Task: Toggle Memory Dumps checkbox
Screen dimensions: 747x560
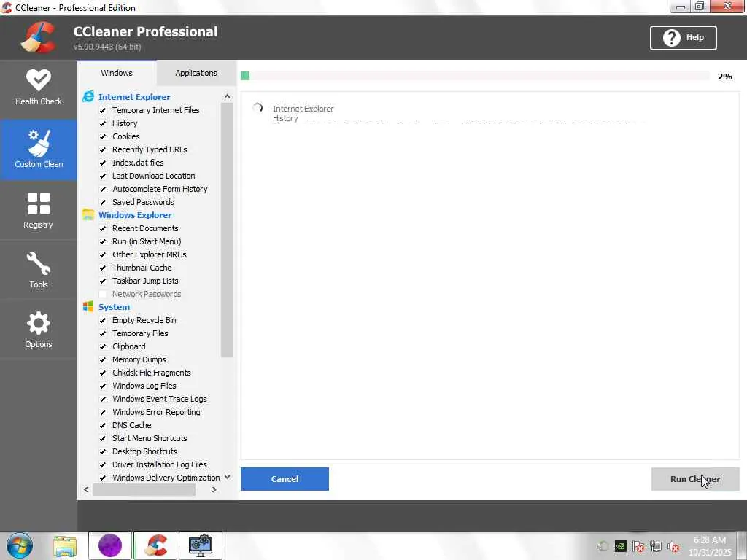Action: tap(102, 359)
